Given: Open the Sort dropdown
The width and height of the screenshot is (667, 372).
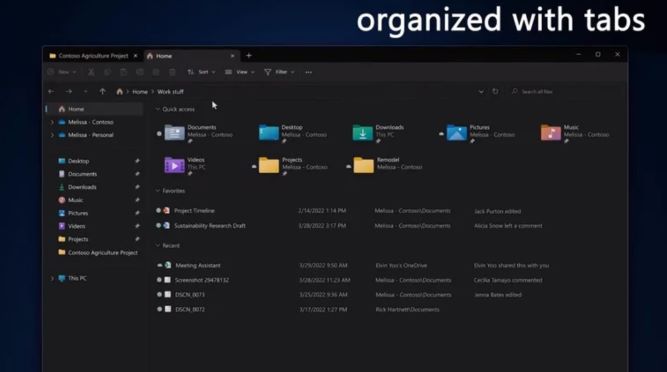Looking at the screenshot, I should pos(201,72).
